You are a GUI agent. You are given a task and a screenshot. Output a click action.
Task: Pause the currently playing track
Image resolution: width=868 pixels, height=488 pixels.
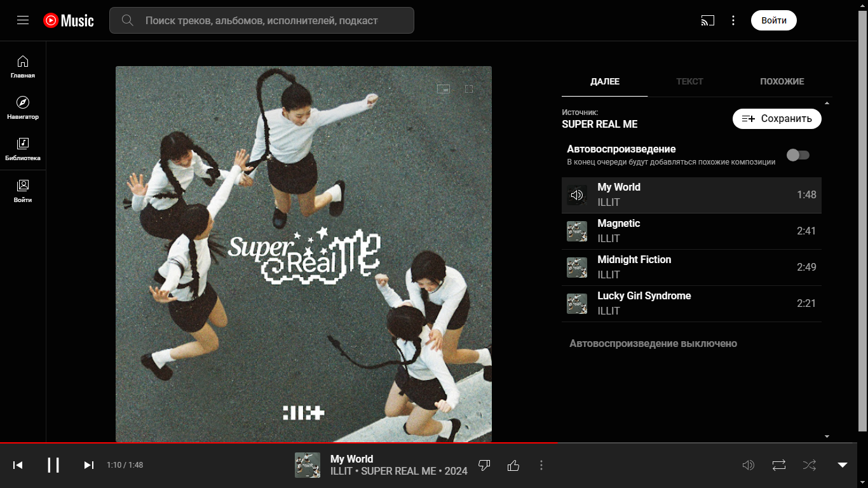point(53,465)
